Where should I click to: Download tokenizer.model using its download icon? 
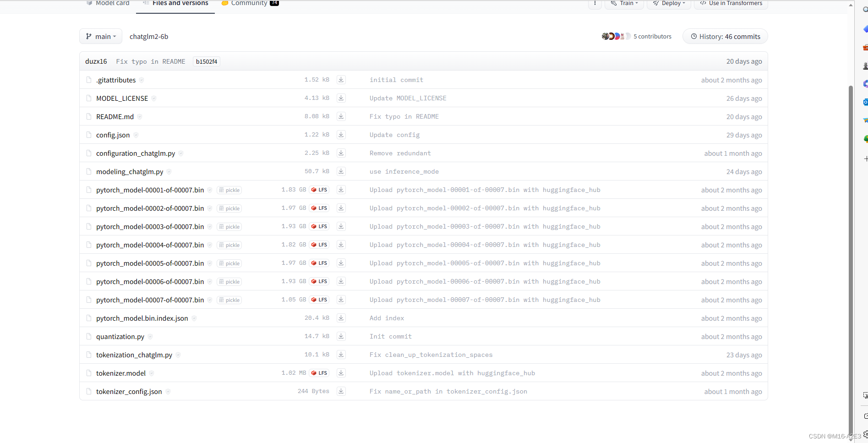click(341, 372)
